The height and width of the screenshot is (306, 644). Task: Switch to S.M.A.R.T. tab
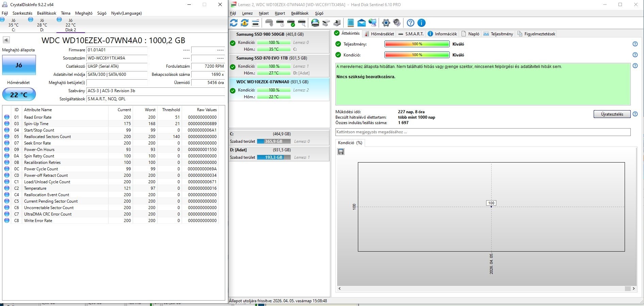[x=411, y=34]
